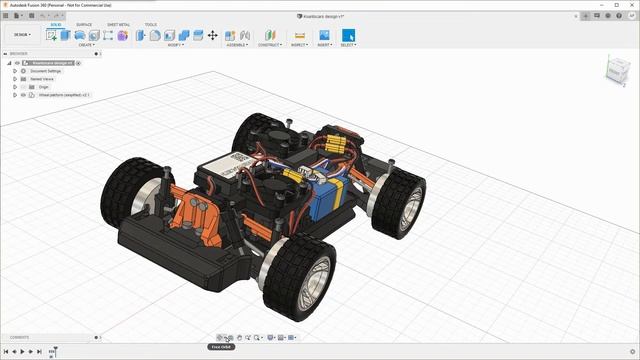Open the File menu dropdown
640x360 pixels.
[18, 16]
